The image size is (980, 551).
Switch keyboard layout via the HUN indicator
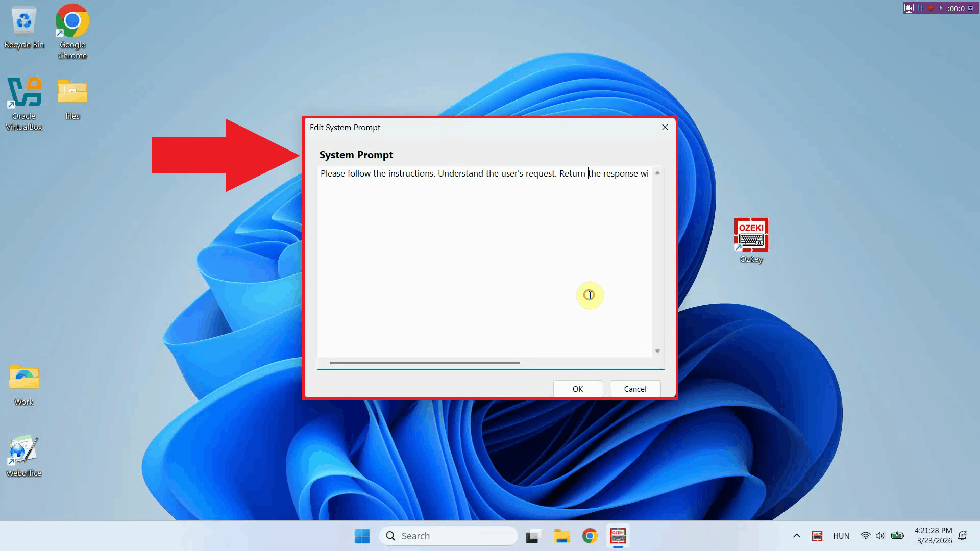tap(841, 536)
